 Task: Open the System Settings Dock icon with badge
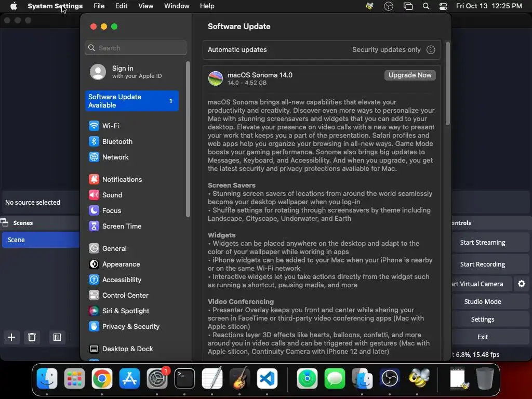coord(157,379)
